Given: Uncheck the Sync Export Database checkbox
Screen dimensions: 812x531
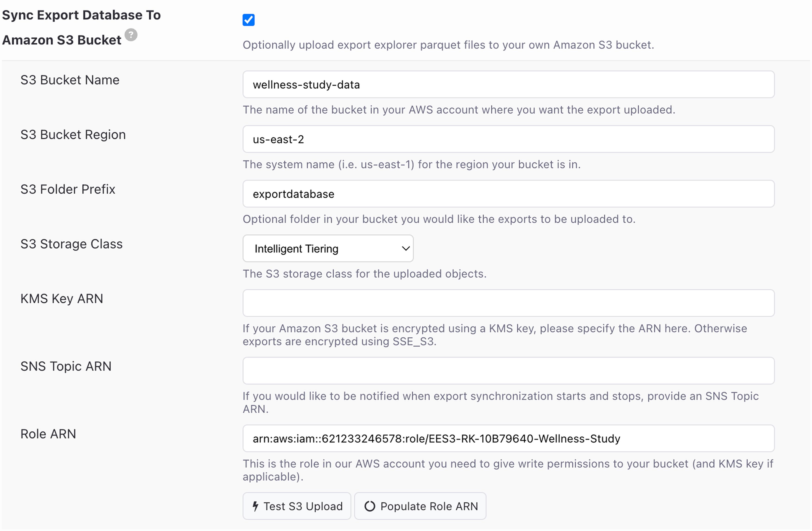Looking at the screenshot, I should (248, 20).
